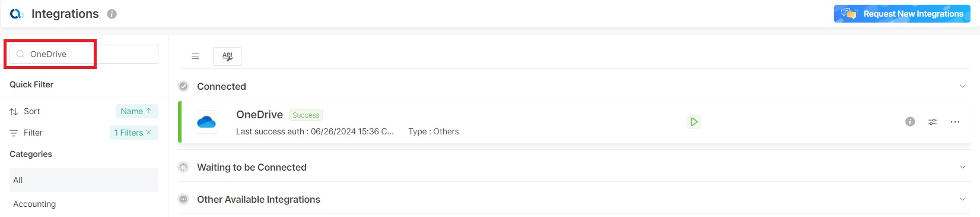Open the OneDrive three-dots more menu
This screenshot has width=980, height=217.
coord(955,122)
